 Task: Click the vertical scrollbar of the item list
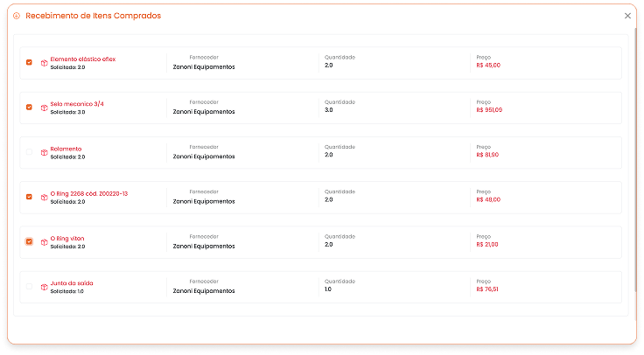tap(634, 166)
